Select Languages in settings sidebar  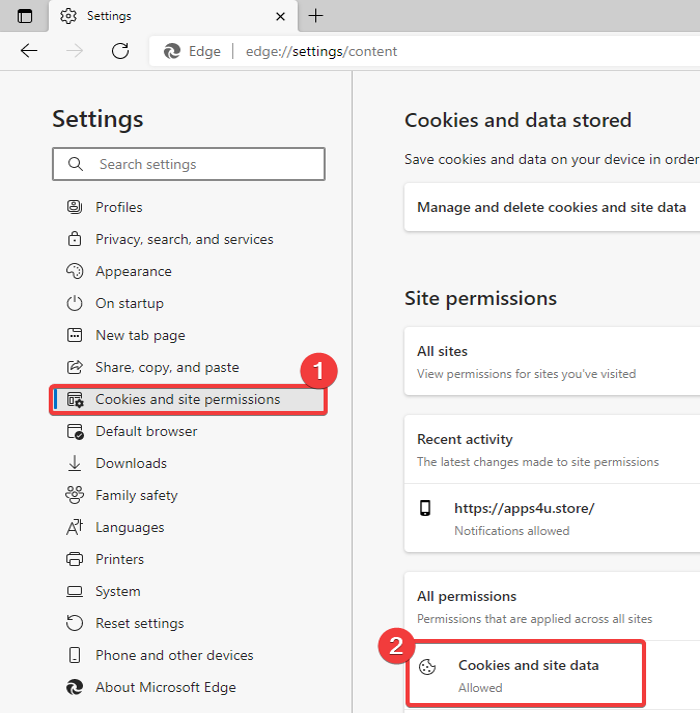pyautogui.click(x=129, y=527)
